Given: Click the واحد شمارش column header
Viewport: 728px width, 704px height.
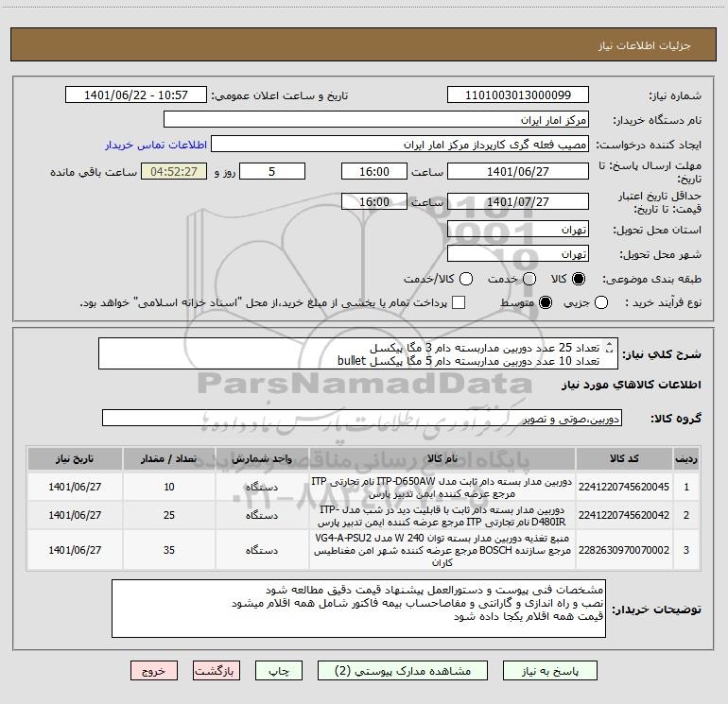Looking at the screenshot, I should click(262, 458).
